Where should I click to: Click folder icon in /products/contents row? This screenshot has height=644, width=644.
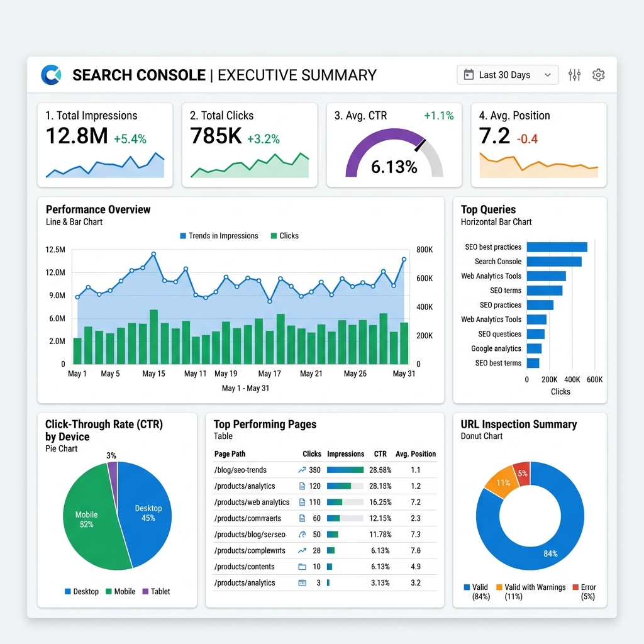click(x=302, y=567)
